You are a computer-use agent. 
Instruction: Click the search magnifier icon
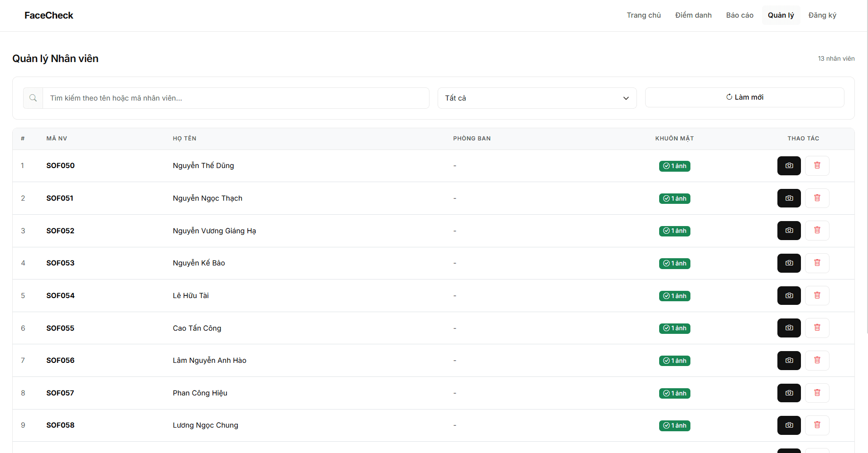tap(33, 98)
